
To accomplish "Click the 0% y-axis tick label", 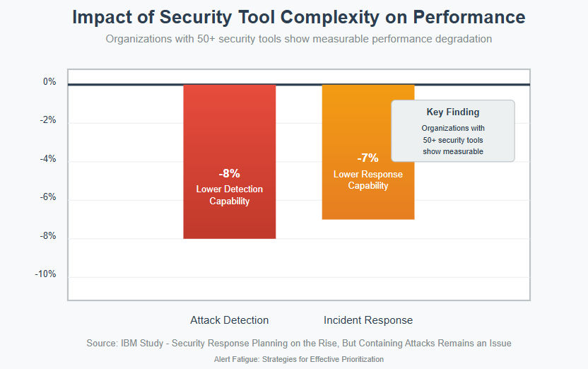I will click(x=49, y=82).
